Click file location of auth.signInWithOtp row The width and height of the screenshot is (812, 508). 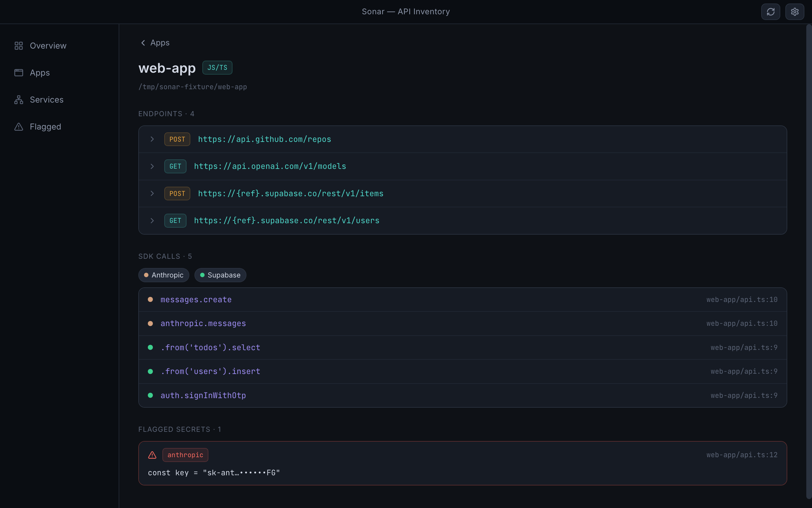(x=744, y=396)
